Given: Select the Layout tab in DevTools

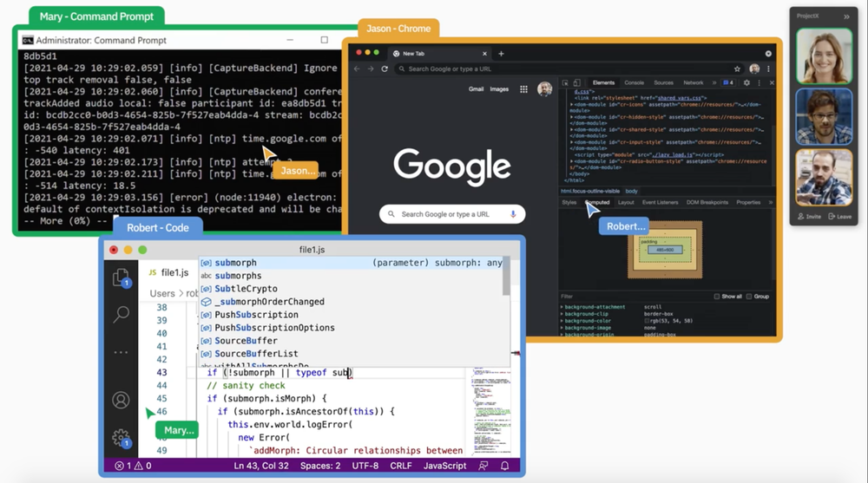Looking at the screenshot, I should pos(625,202).
